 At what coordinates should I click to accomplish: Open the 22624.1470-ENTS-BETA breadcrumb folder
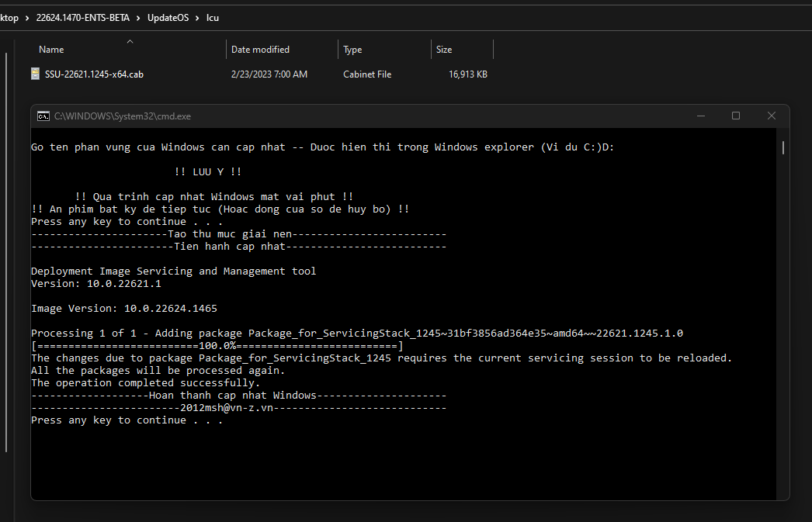pyautogui.click(x=83, y=18)
